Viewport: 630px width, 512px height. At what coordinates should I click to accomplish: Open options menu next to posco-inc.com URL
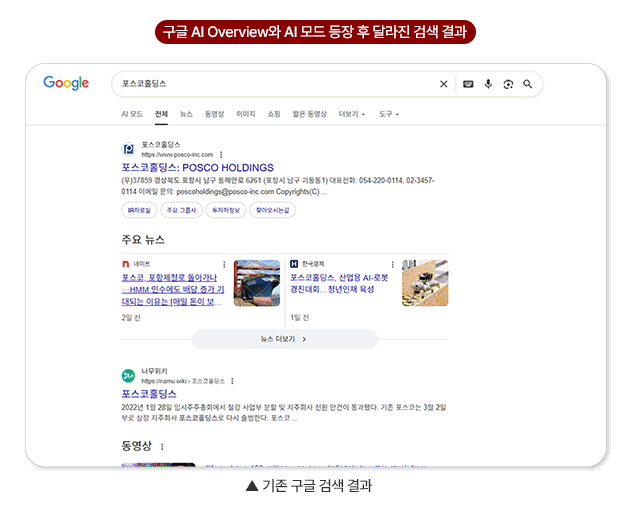[221, 155]
